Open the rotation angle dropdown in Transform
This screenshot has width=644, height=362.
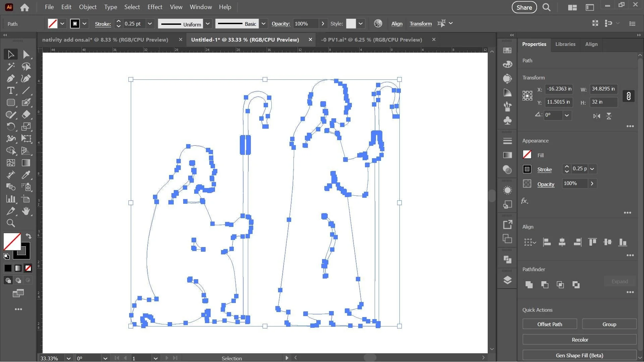click(567, 115)
